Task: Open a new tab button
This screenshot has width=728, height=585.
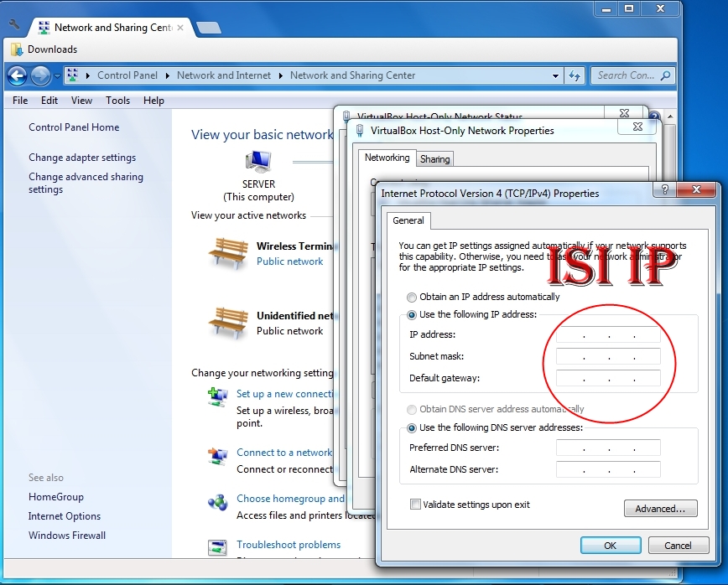Action: [209, 28]
